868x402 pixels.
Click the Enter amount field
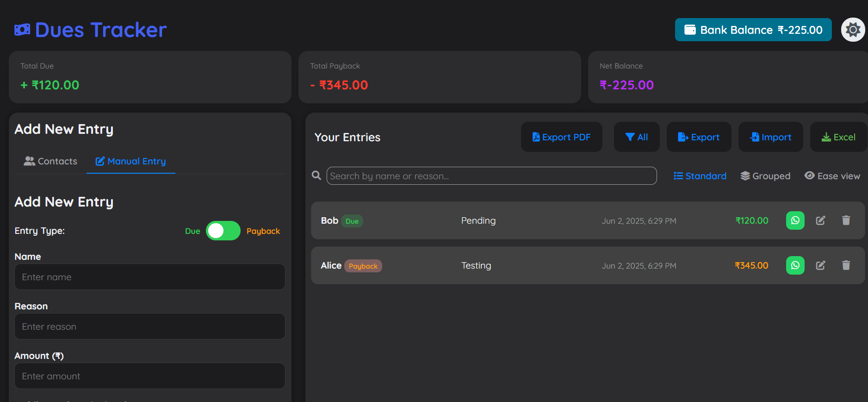pos(150,376)
